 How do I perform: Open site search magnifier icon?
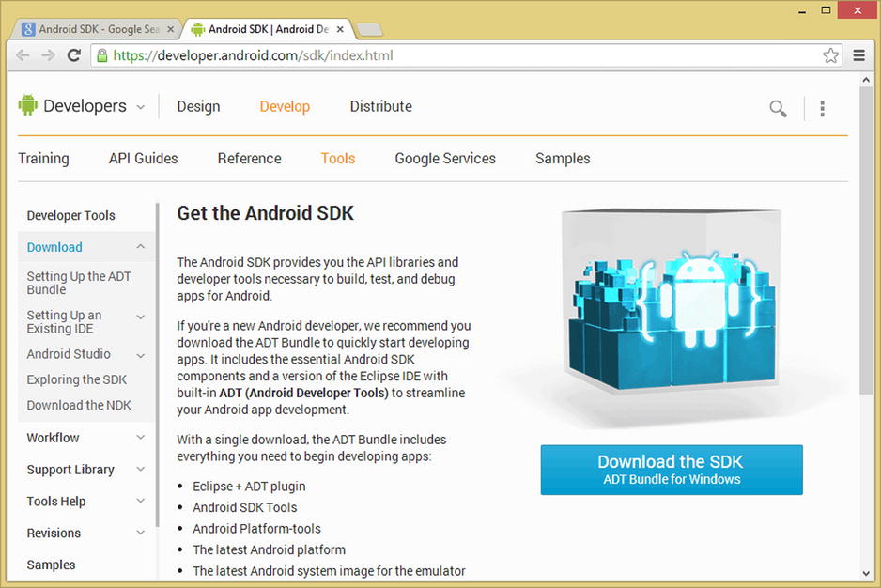[779, 108]
